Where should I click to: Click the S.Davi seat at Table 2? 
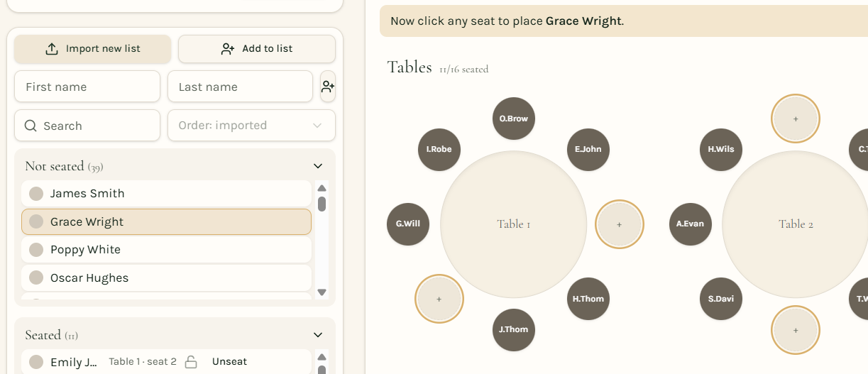[721, 299]
